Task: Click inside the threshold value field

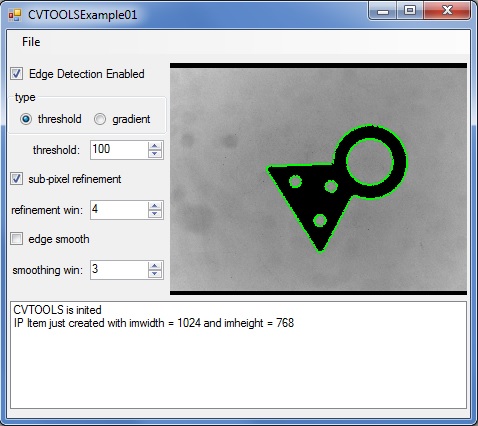Action: [x=119, y=150]
